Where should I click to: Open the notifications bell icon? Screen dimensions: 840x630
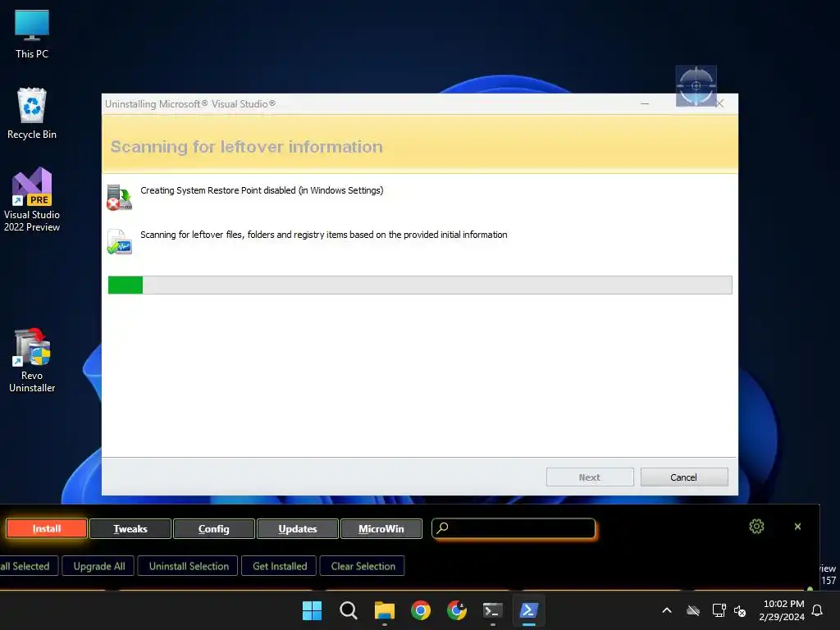point(817,610)
